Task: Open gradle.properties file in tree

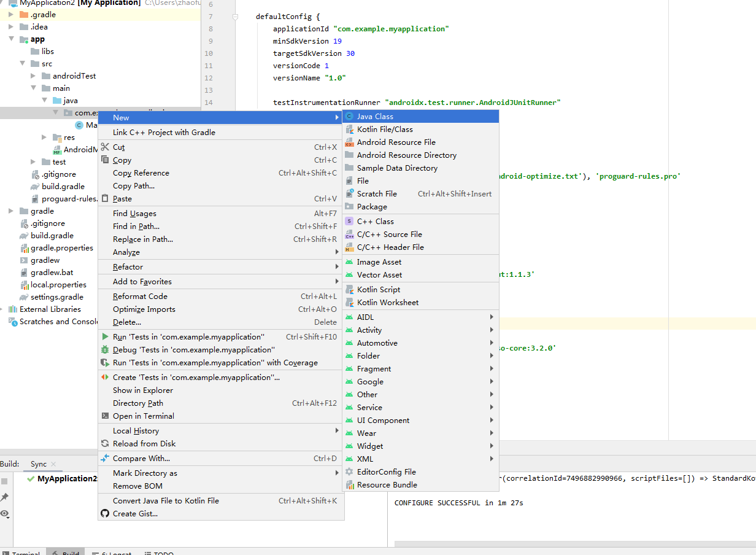Action: [62, 247]
